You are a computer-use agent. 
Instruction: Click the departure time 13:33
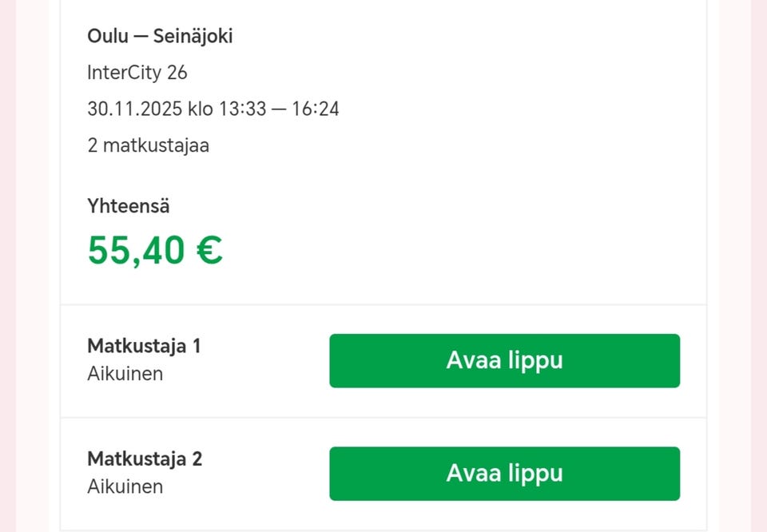point(241,109)
